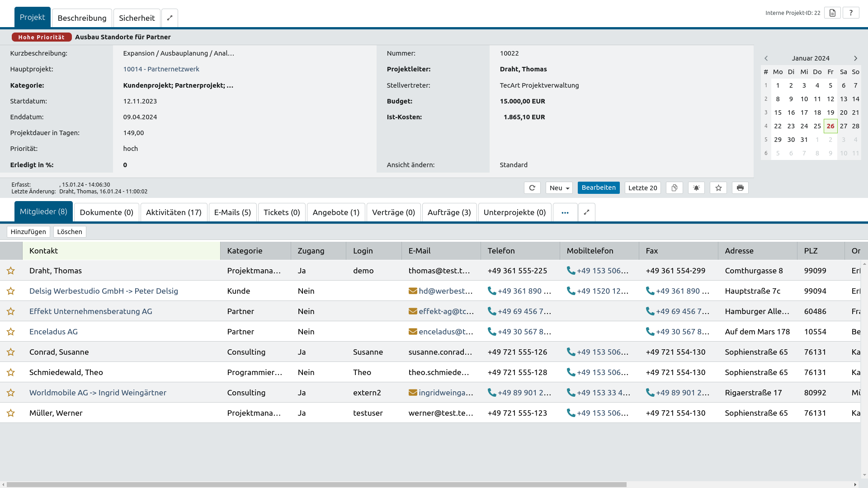Viewport: 868px width, 488px height.
Task: Toggle favorite star for Conrad, Susanne
Action: pos(11,352)
